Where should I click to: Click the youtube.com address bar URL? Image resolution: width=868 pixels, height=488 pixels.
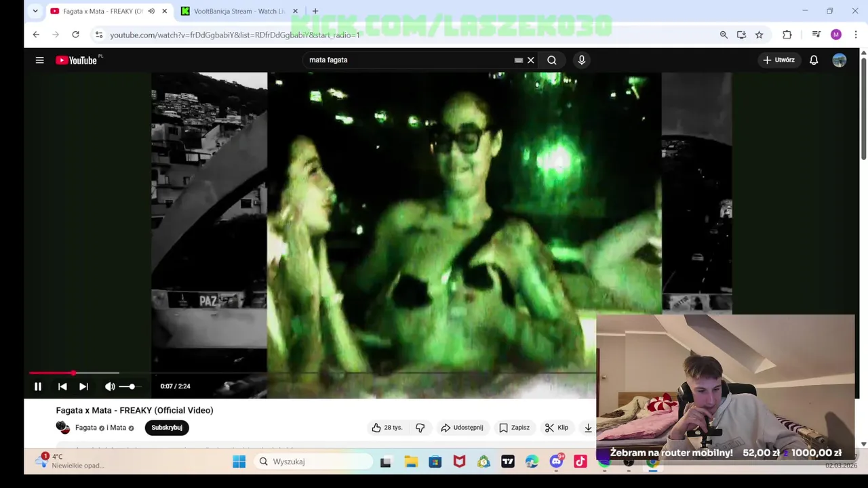[235, 35]
